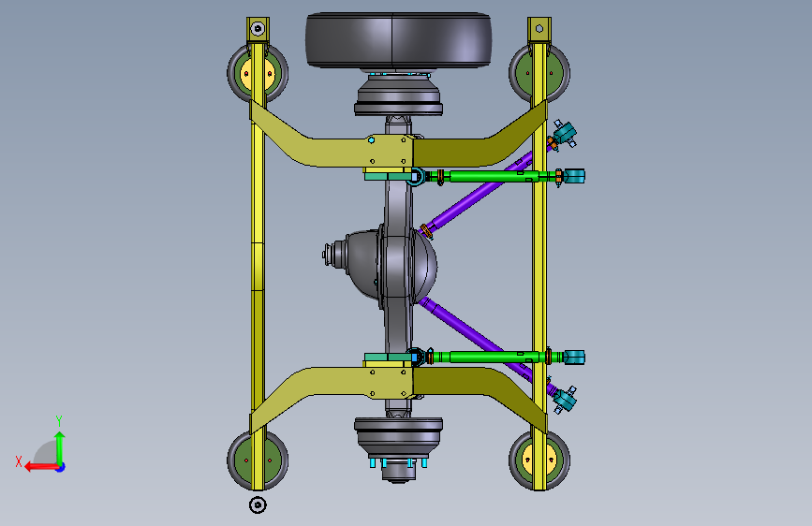
Task: Select the upper green link rod
Action: coord(492,177)
